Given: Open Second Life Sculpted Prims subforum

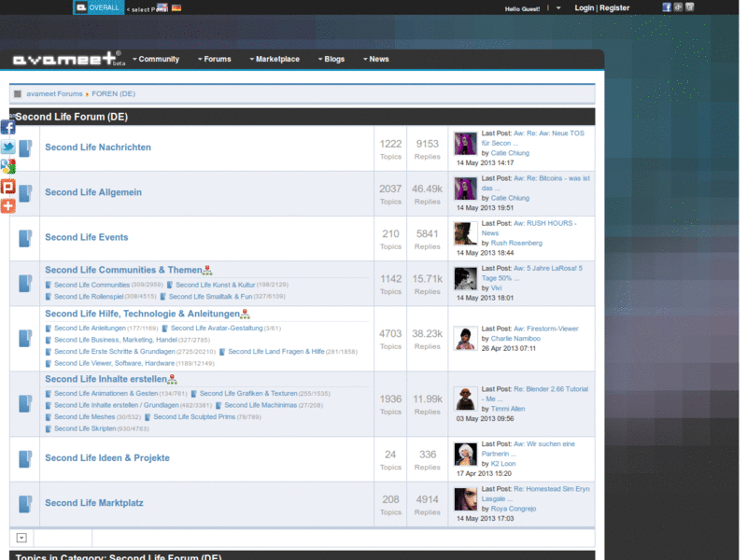Looking at the screenshot, I should (x=194, y=416).
